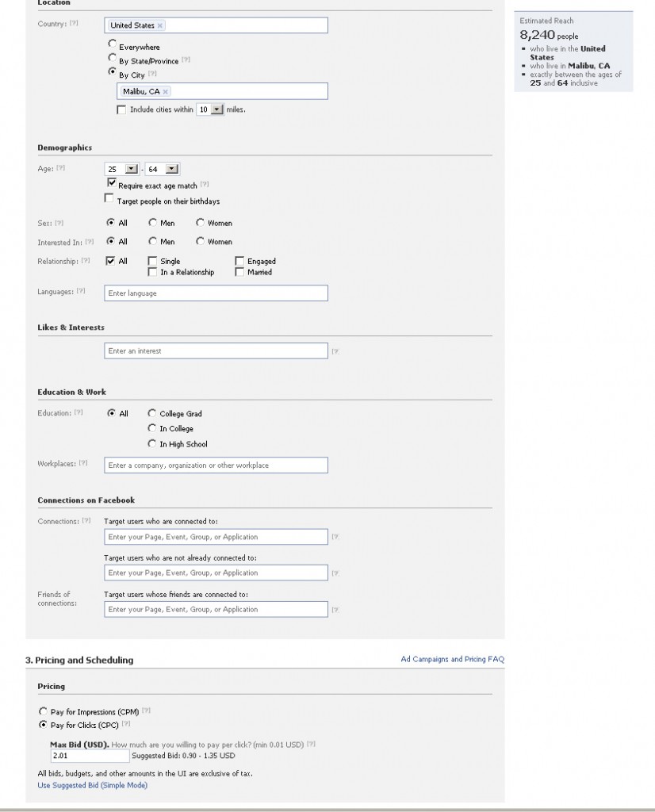
Task: Open the Ad Campaigns and Pricing FAQ
Action: coord(453,658)
